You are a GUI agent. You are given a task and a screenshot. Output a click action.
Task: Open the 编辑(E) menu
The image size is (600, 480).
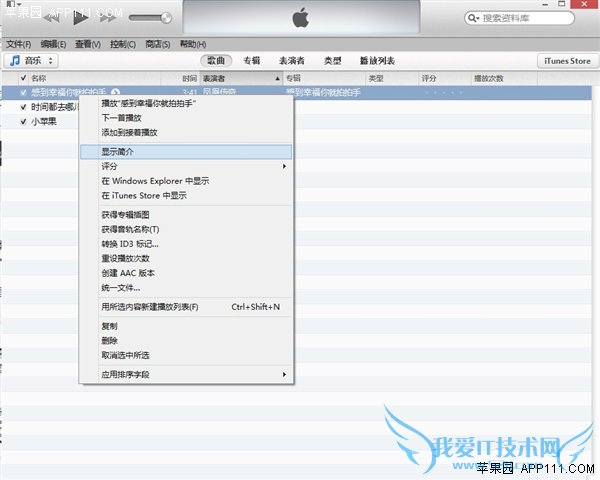pos(53,44)
